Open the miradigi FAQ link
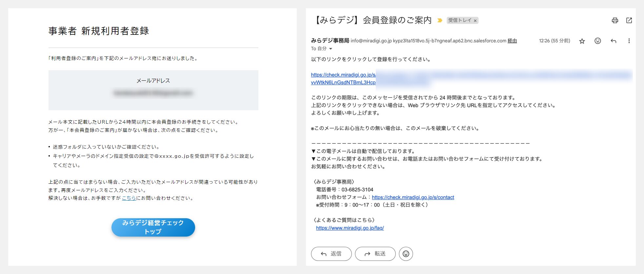Screen dimensions: 644x274 point(350,228)
